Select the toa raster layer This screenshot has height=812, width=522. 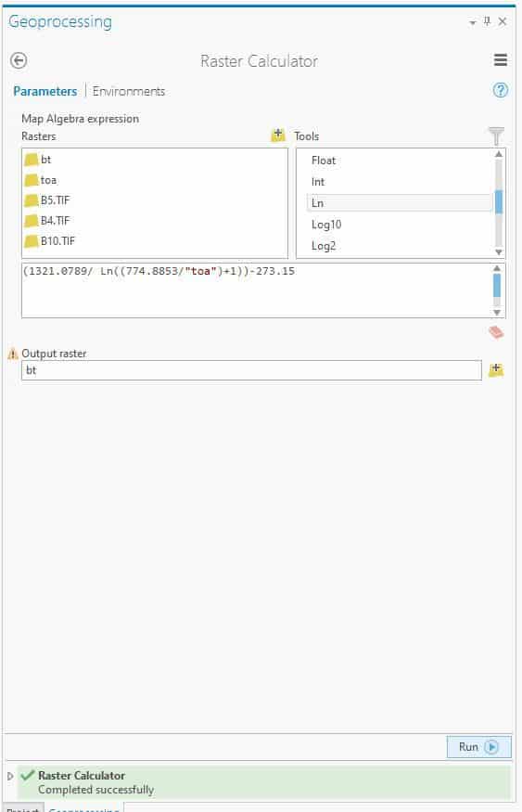click(41, 180)
